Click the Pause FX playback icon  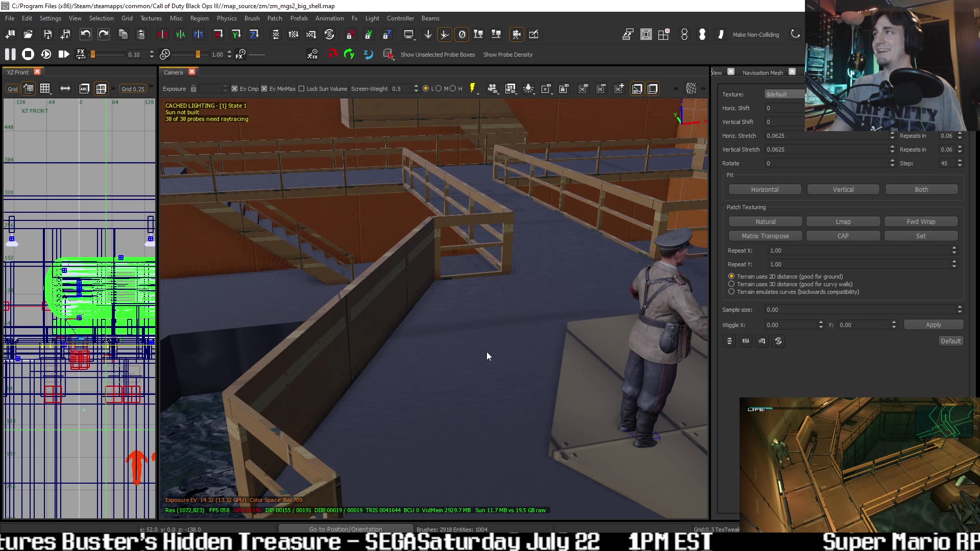9,54
